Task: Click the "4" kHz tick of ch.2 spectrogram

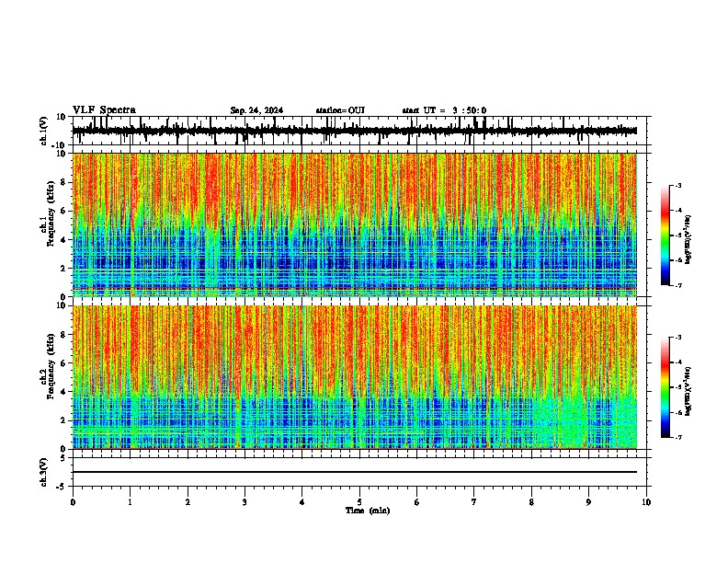Action: 63,392
